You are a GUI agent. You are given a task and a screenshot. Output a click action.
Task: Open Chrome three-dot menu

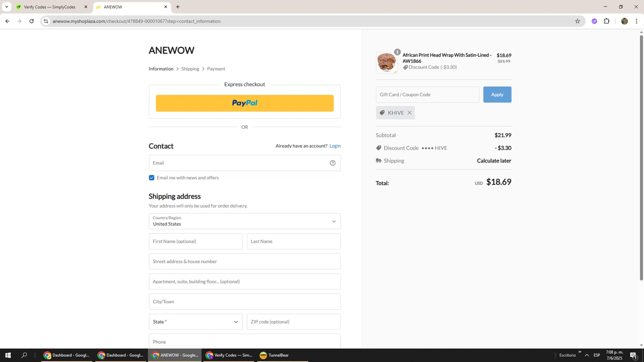[x=637, y=21]
